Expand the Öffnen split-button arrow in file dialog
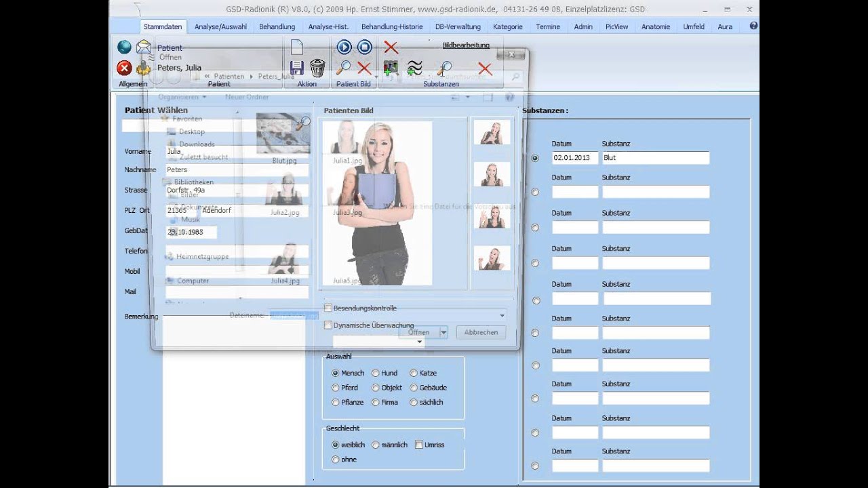 pos(443,332)
